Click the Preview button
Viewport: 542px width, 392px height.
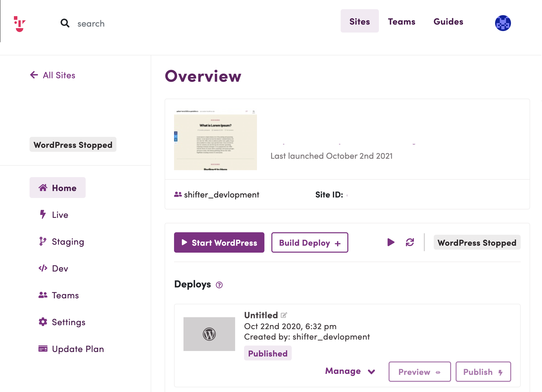(x=420, y=372)
